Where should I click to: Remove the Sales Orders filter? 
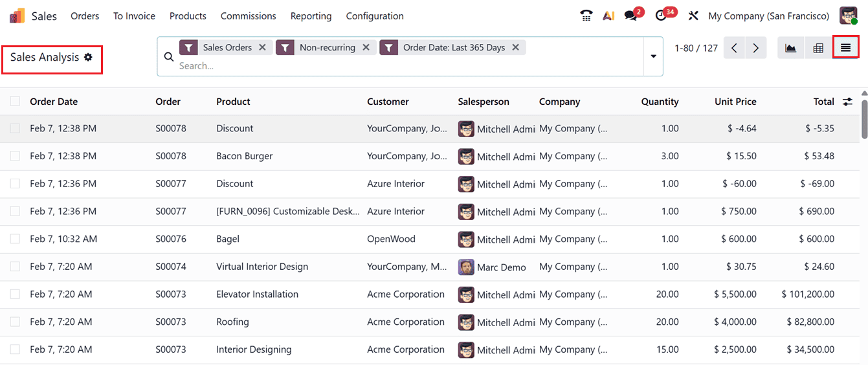(262, 47)
